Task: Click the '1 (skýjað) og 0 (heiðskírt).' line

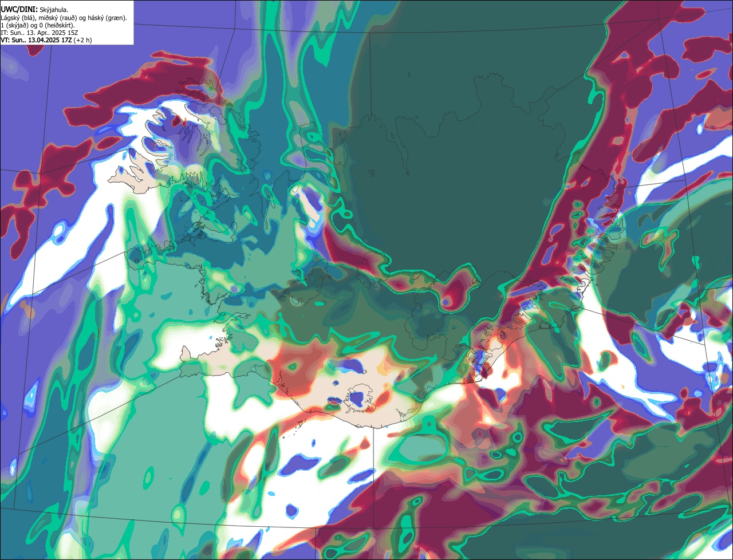Action: 38,25
